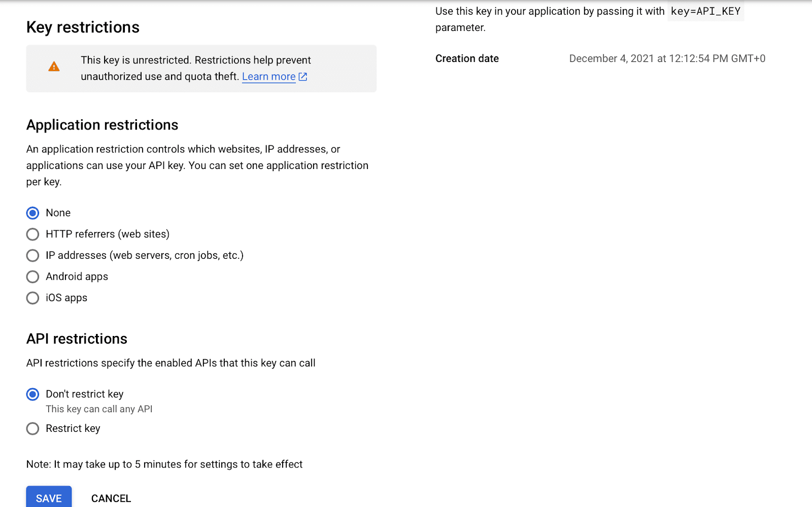Click the December 4, 2021 creation timestamp
The width and height of the screenshot is (812, 507).
(x=667, y=58)
